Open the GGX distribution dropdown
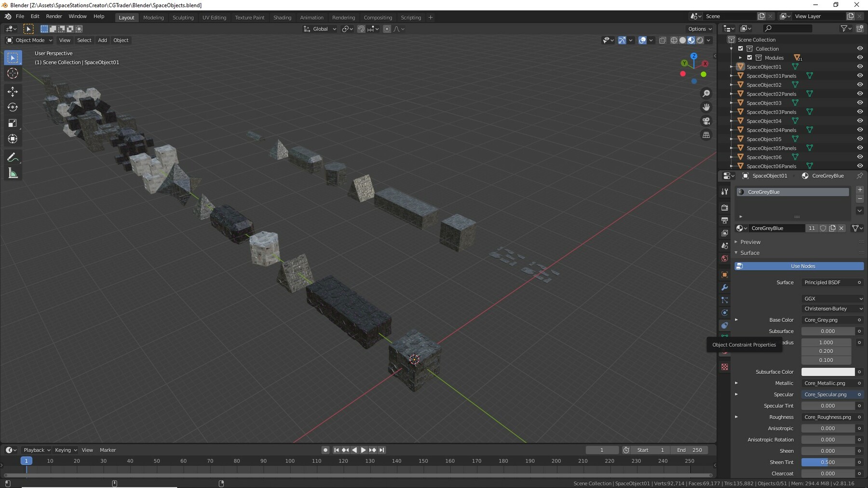 [x=832, y=299]
